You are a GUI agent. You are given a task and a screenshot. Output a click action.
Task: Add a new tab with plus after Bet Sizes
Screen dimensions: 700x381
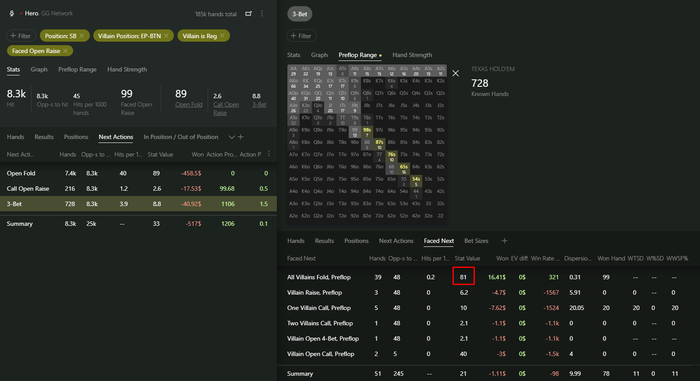tap(504, 241)
